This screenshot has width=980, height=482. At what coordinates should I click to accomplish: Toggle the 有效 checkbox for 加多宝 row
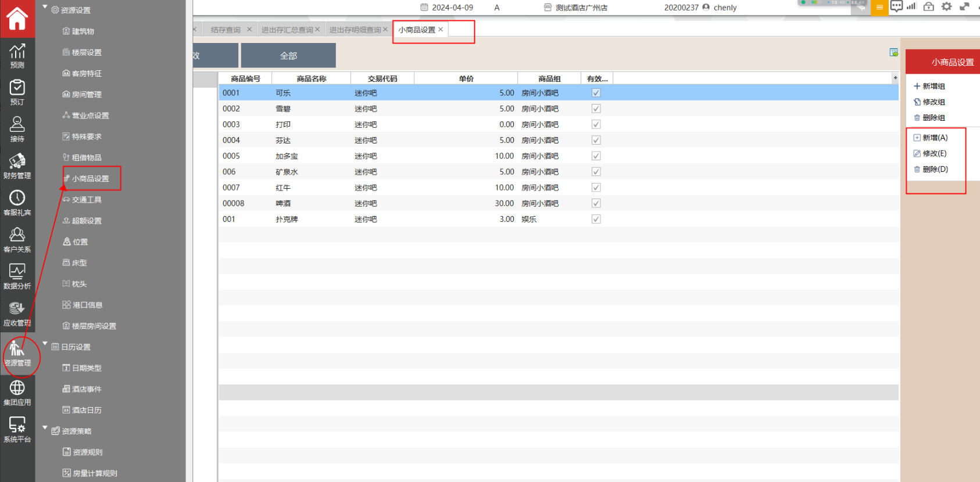(596, 156)
